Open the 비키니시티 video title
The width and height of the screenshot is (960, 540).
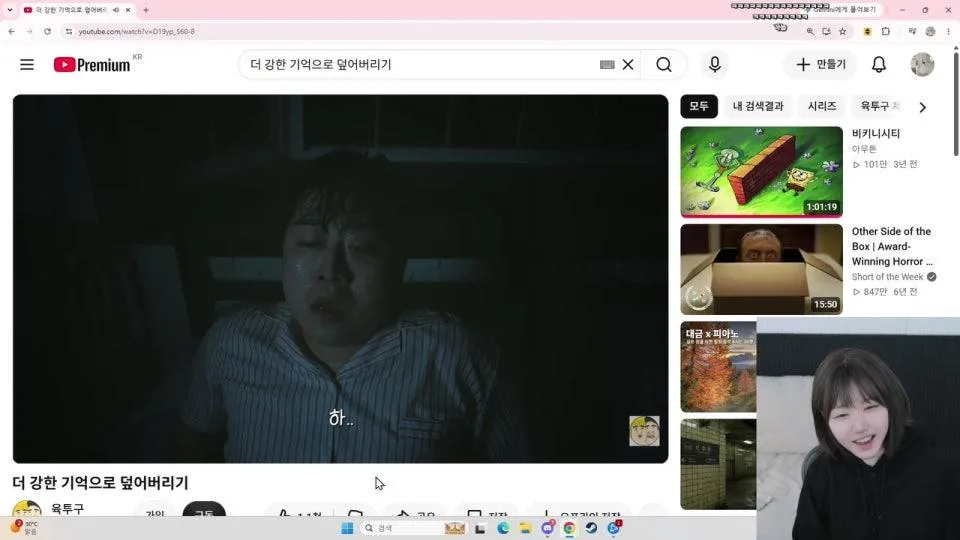[876, 133]
